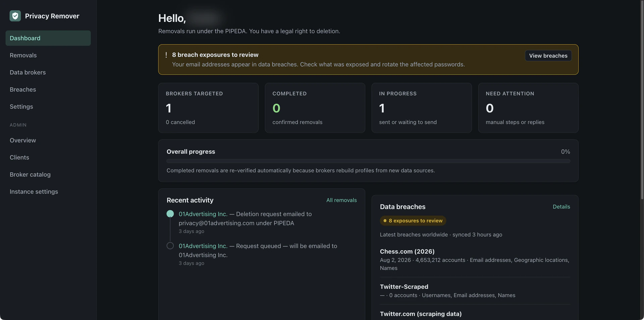Click the Privacy Remover app title text
The width and height of the screenshot is (644, 320).
pyautogui.click(x=52, y=16)
